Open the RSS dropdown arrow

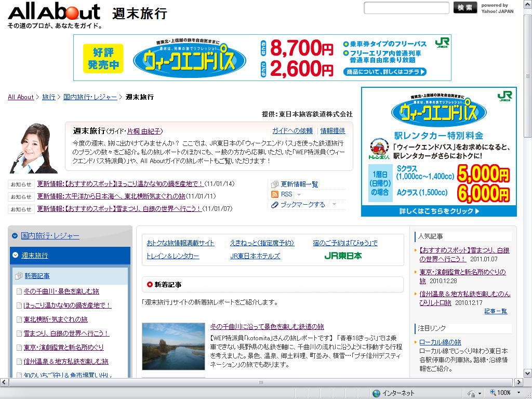pyautogui.click(x=299, y=195)
